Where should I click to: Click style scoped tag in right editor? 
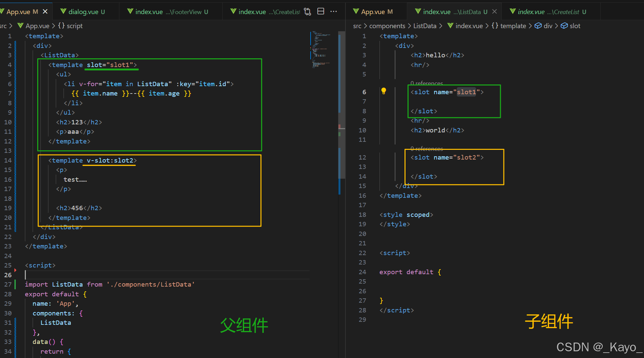[406, 215]
